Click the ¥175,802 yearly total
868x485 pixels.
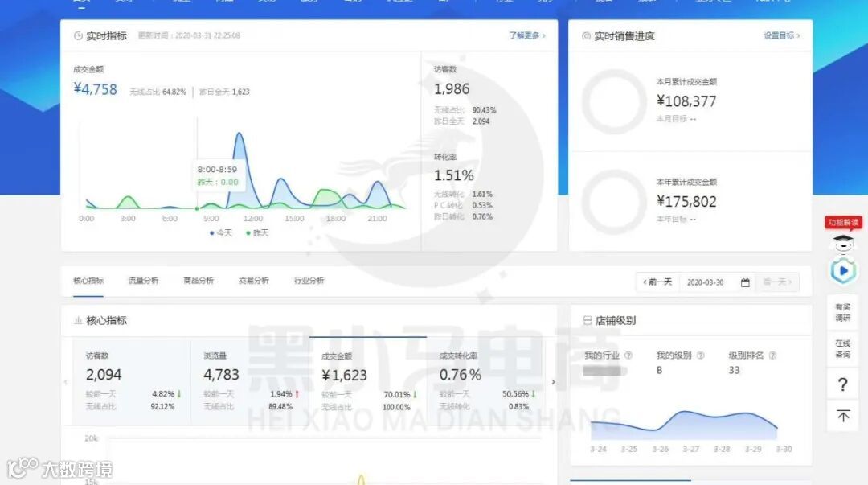(x=686, y=201)
